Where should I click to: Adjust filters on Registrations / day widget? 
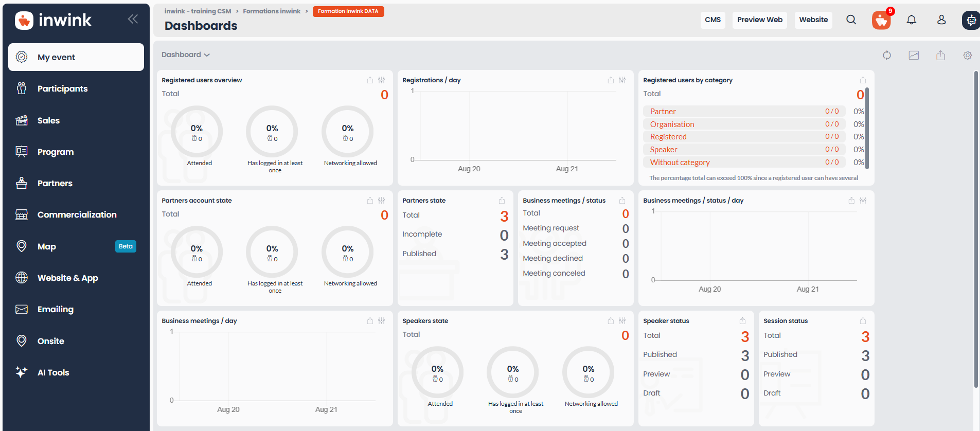coord(622,80)
